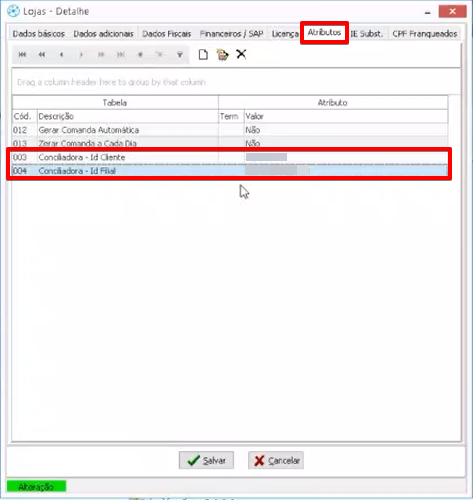Select the CPF Franqueados tab
The image size is (473, 500).
click(x=425, y=34)
